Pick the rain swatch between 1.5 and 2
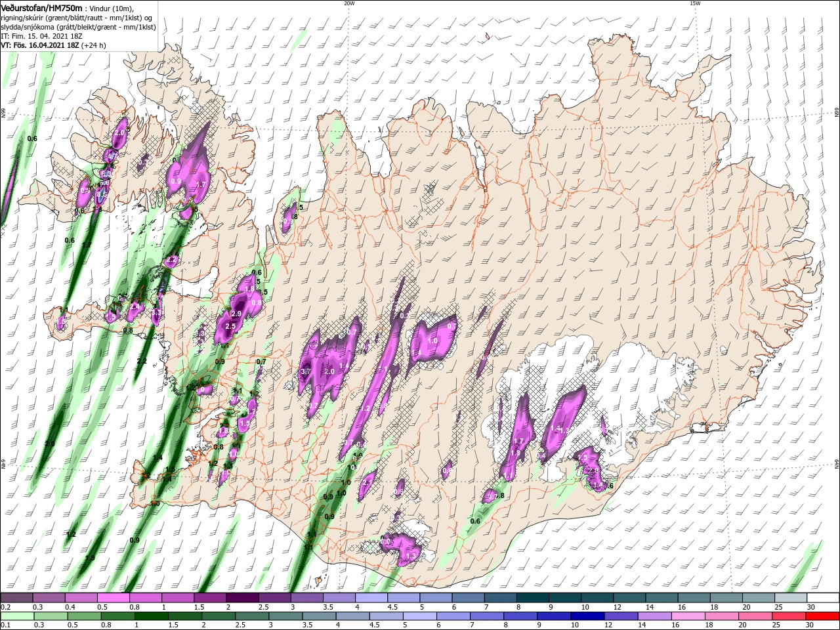 pyautogui.click(x=184, y=616)
